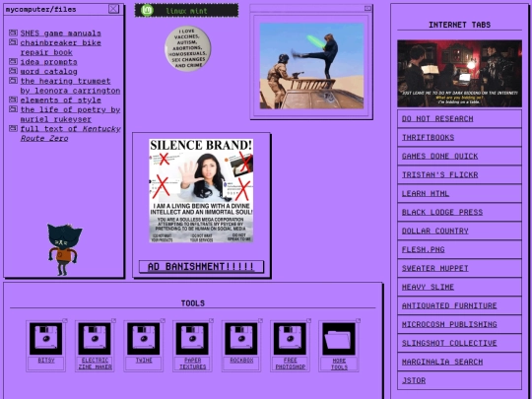Screen dimensions: 532x399
Task: Open chainbreaker bike repair book link
Action: tap(61, 47)
